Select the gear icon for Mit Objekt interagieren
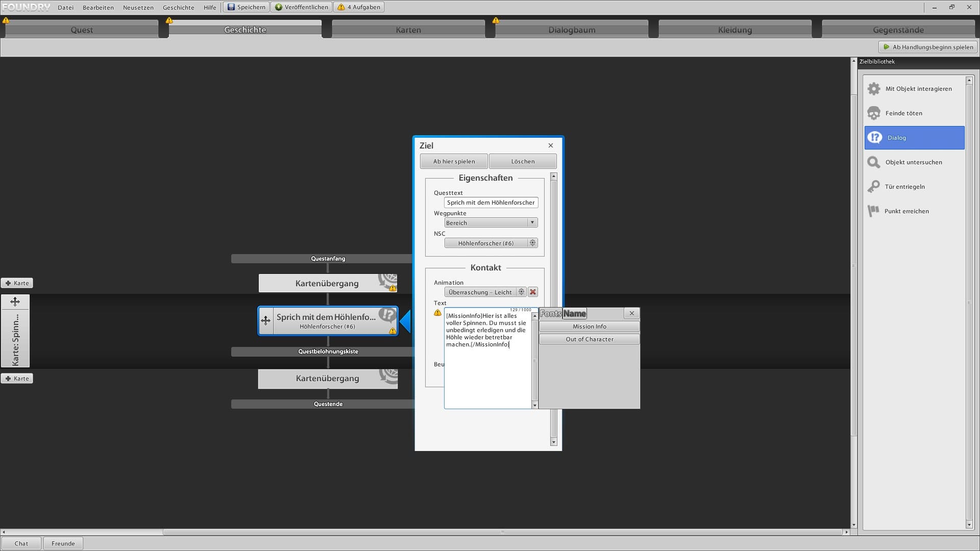 [874, 89]
